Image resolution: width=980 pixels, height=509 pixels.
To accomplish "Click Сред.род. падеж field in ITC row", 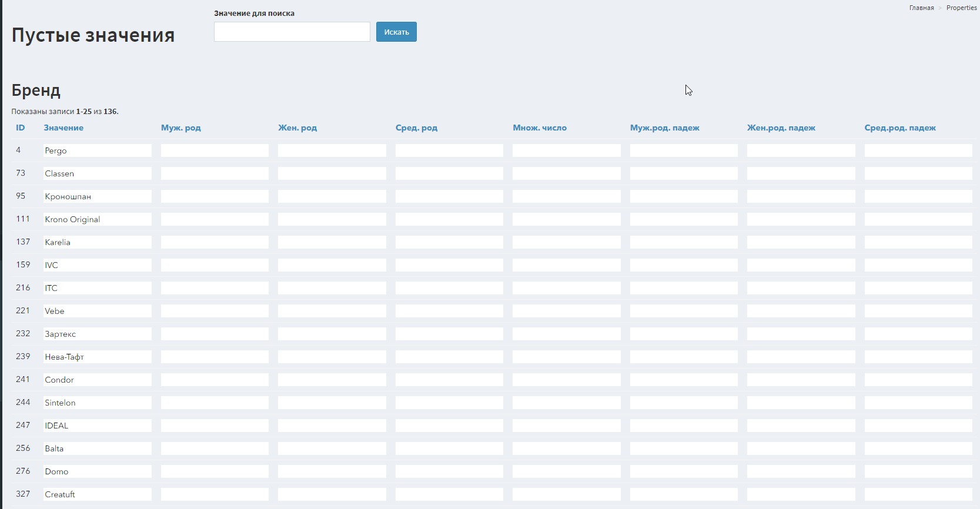I will 918,288.
